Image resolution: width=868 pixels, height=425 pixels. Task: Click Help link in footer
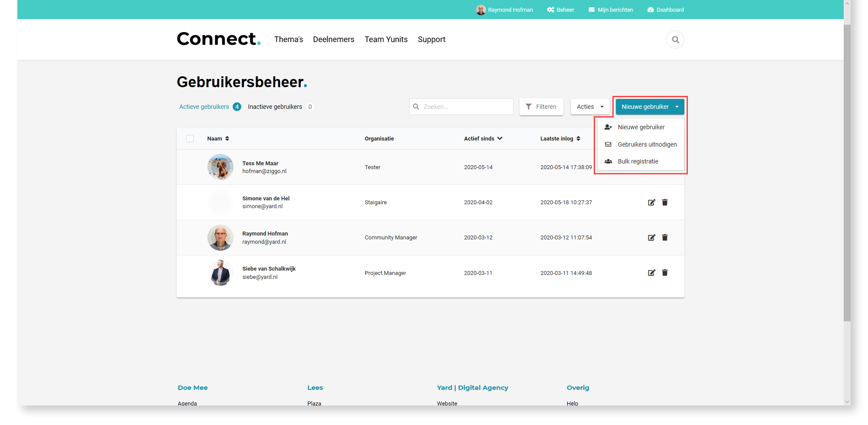pyautogui.click(x=572, y=403)
